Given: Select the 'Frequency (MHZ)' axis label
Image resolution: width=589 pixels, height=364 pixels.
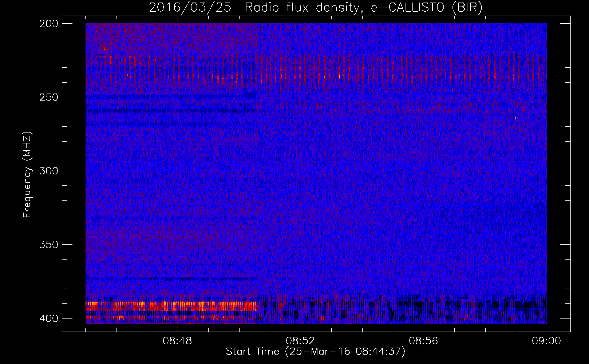Looking at the screenshot, I should [27, 175].
